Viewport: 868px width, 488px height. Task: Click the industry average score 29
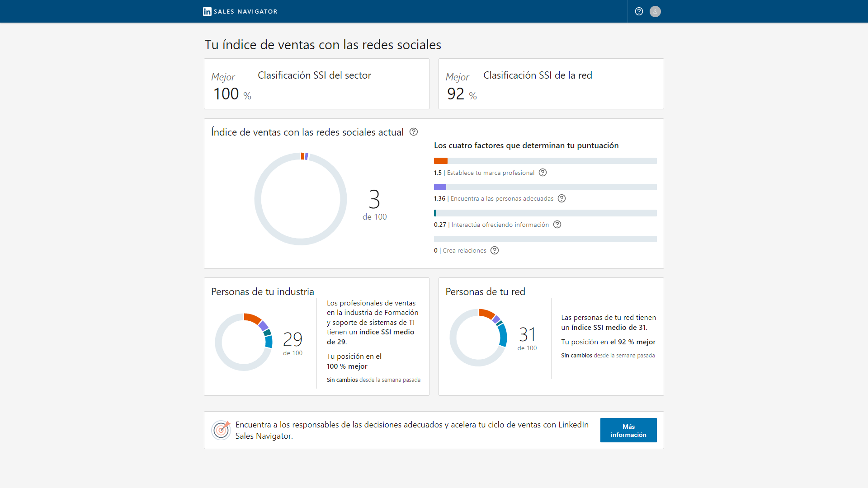click(292, 339)
